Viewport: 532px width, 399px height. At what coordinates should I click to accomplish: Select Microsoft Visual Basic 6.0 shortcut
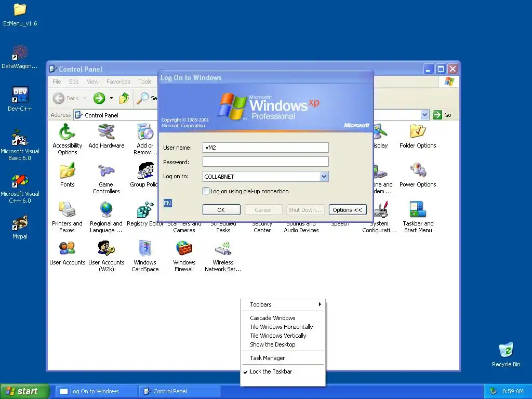(x=20, y=145)
